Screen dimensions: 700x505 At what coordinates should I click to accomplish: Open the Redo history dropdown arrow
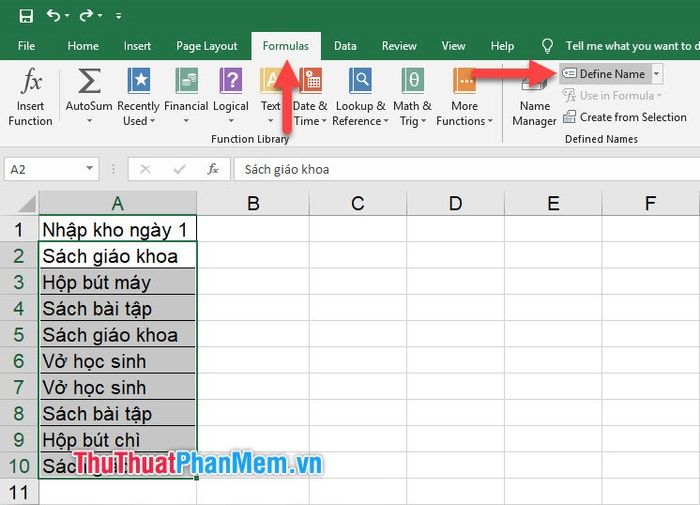pos(100,16)
